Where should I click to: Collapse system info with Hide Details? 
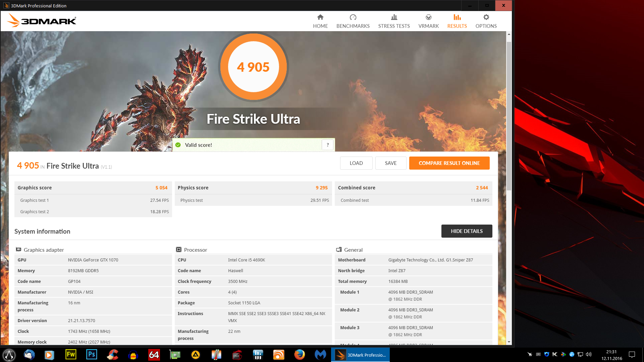[x=467, y=231]
